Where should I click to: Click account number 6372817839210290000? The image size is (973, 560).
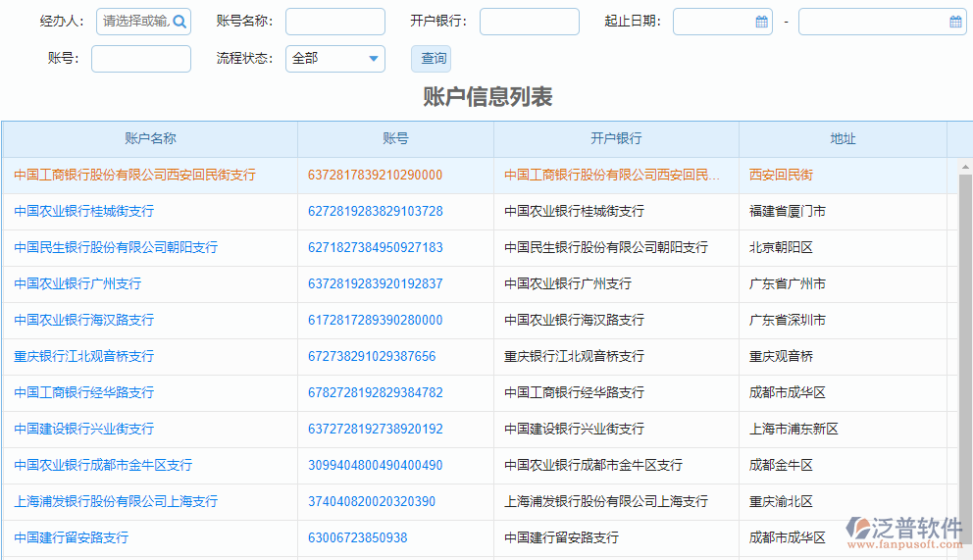coord(375,175)
